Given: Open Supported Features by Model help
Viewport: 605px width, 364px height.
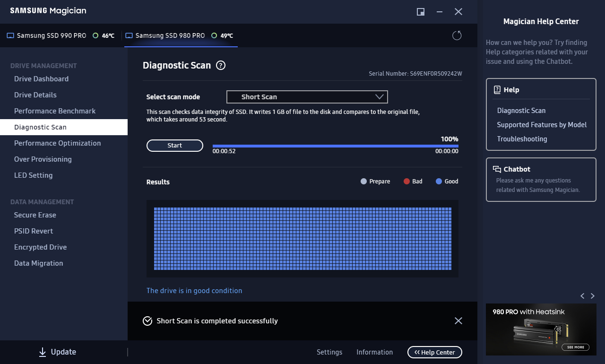Looking at the screenshot, I should coord(542,125).
